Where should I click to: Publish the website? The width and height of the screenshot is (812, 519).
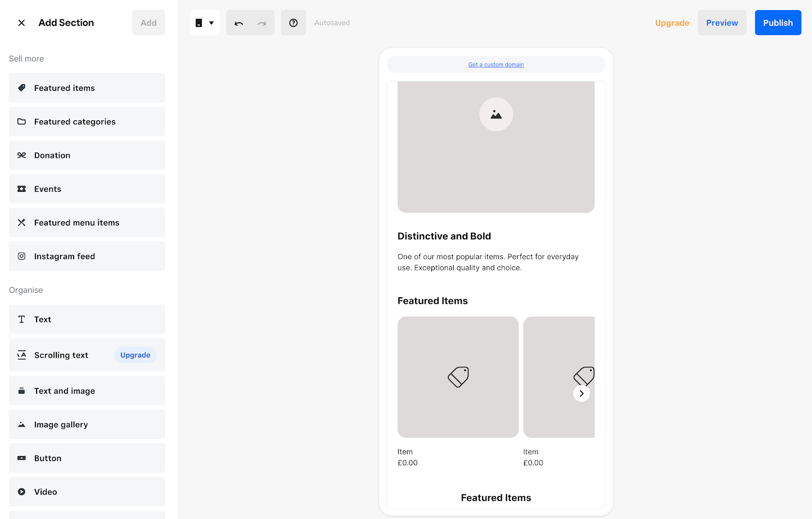(x=777, y=22)
